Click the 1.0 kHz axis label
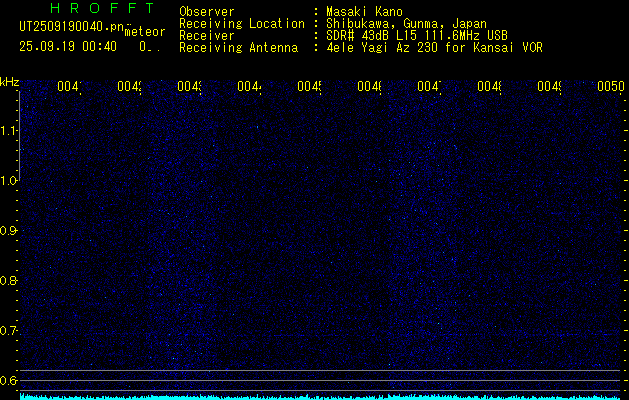Screen dimensions: 629x400 8,181
